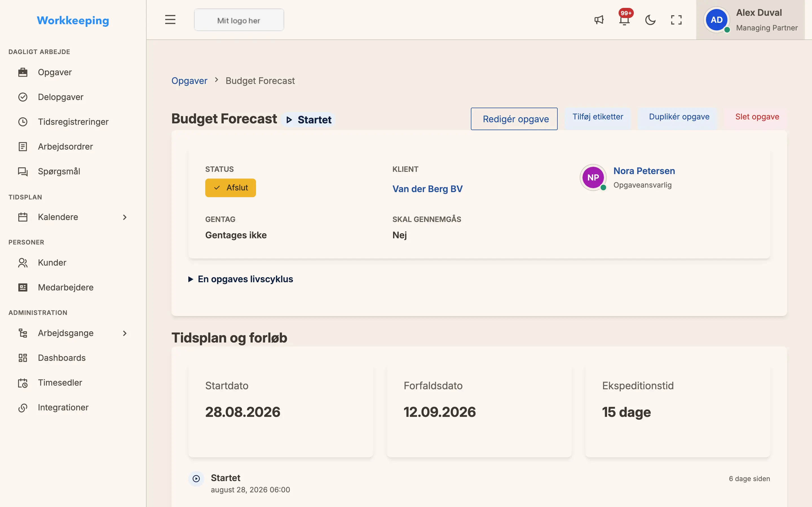Open the hamburger menu icon

click(x=170, y=20)
